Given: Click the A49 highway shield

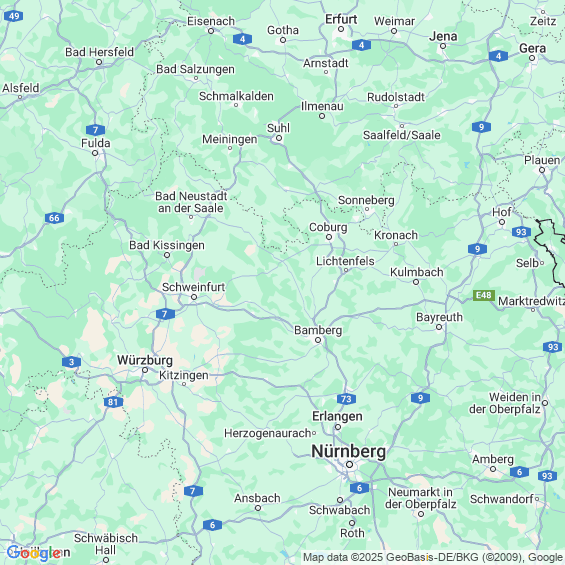Looking at the screenshot, I should (14, 16).
